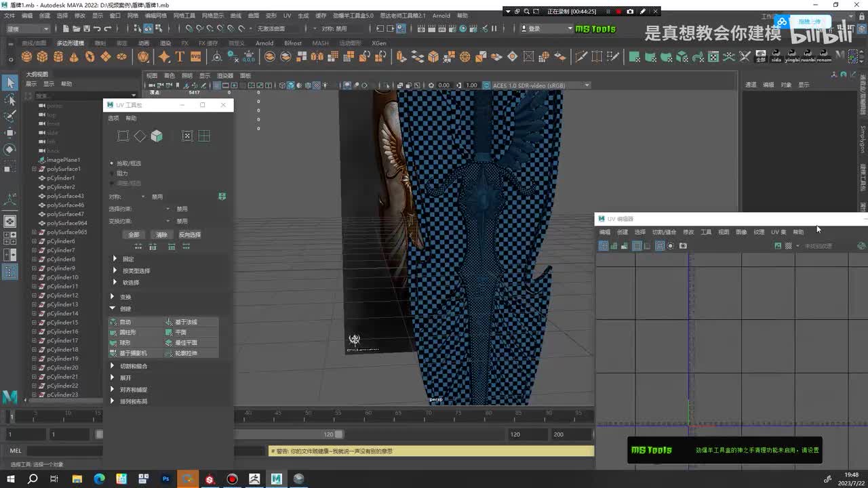Create a new scene from the status line
The height and width of the screenshot is (488, 868).
(x=66, y=28)
